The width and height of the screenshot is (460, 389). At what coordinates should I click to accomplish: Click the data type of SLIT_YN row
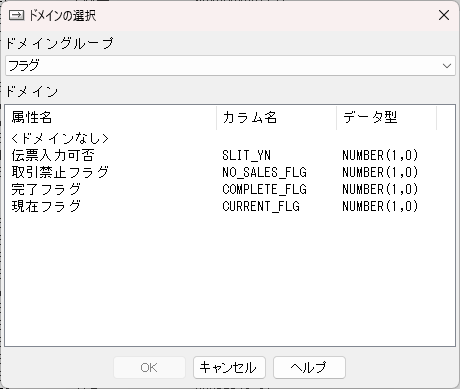pos(380,155)
